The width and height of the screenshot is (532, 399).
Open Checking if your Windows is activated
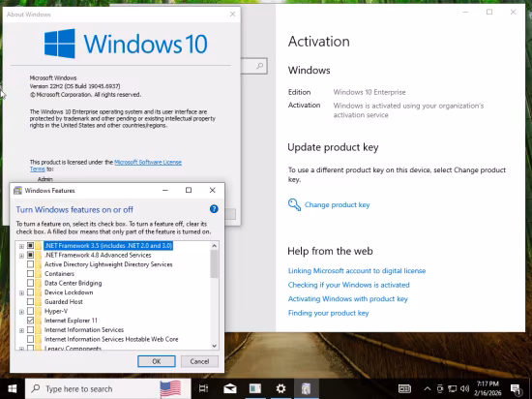click(349, 285)
